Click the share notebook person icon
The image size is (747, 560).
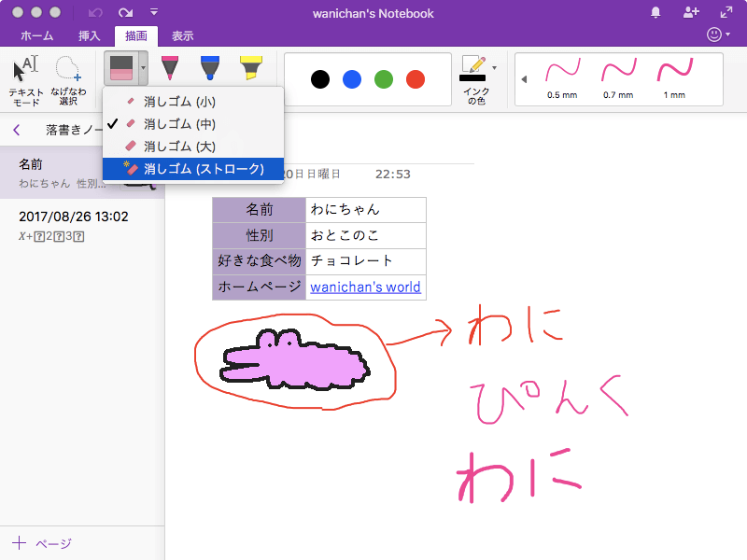point(691,12)
